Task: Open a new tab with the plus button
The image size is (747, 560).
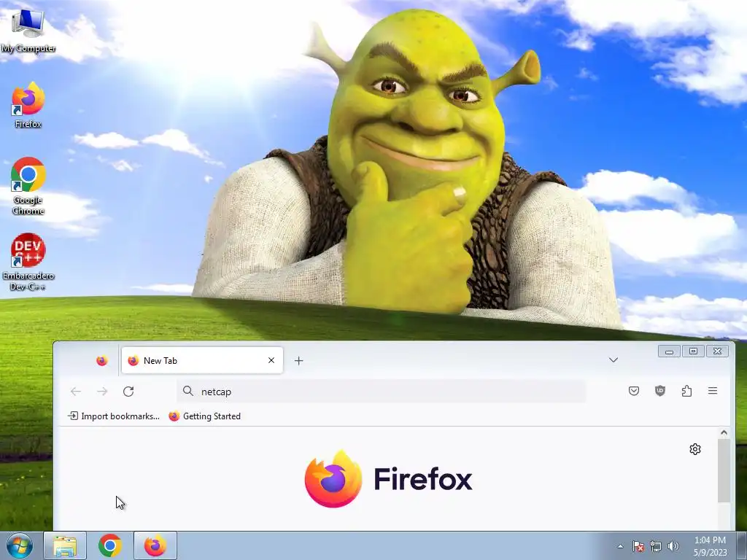Action: [x=298, y=361]
